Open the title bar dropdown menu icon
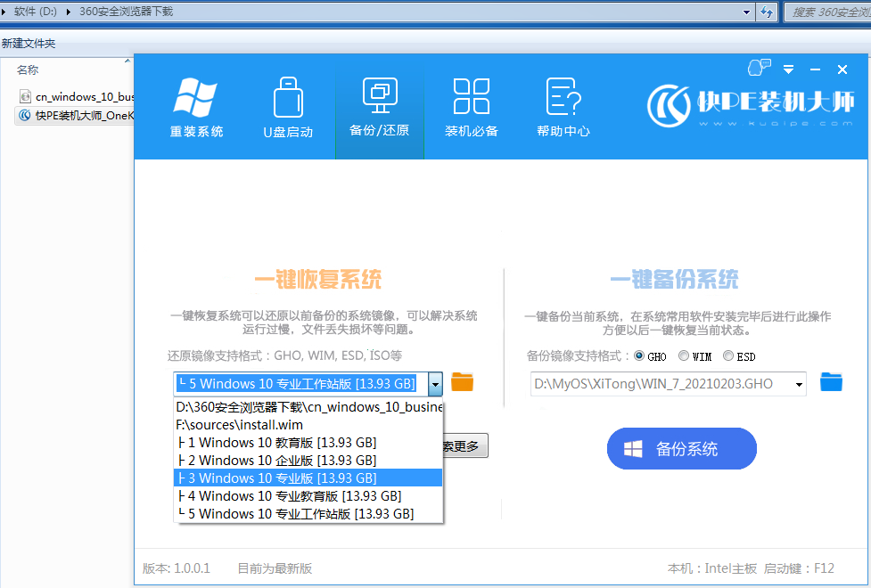 (788, 69)
